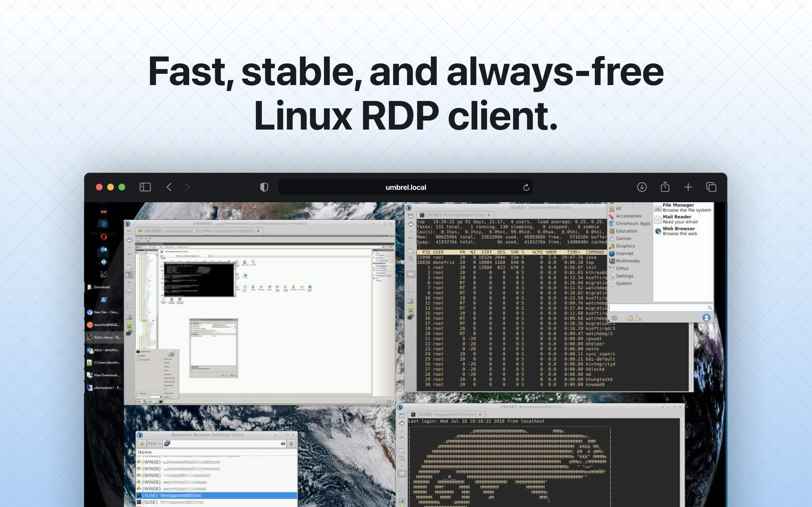Click the clear search icon in Remmina

[283, 444]
